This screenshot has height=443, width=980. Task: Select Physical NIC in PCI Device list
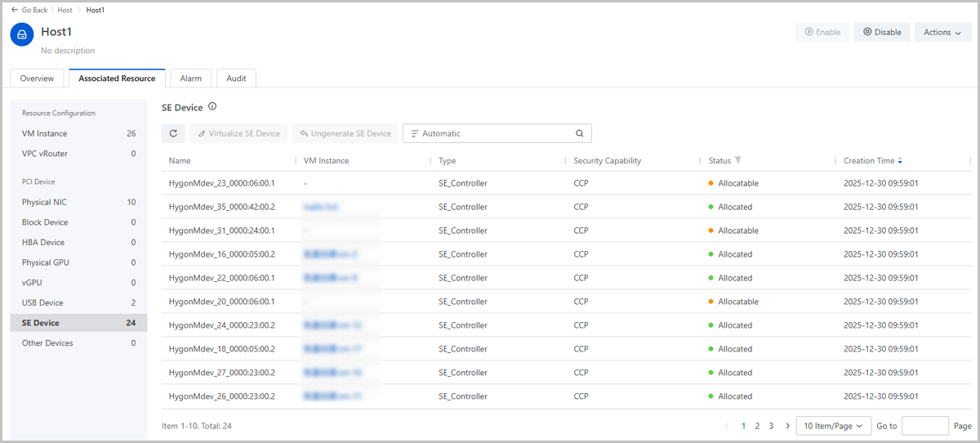click(45, 202)
